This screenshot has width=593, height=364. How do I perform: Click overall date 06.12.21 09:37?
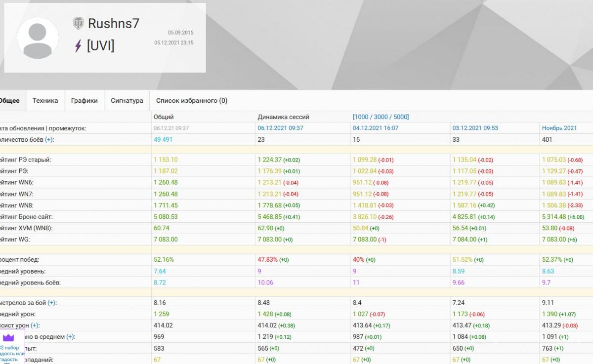pos(171,128)
